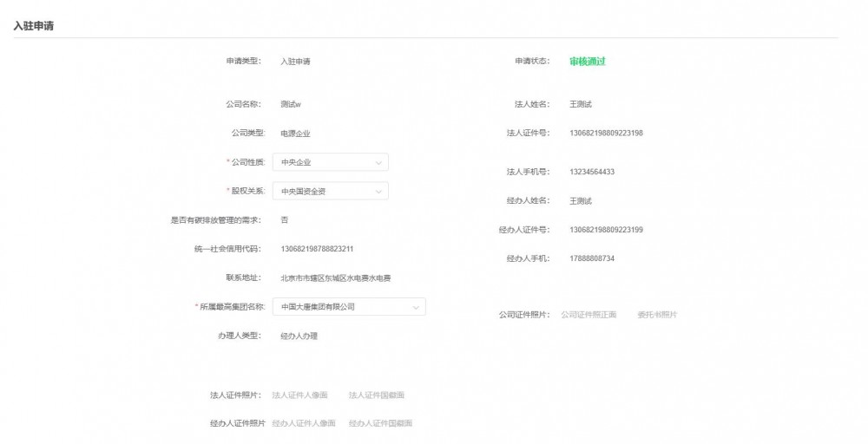Viewport: 868px width, 444px height.
Task: Open the 委托书照片 image
Action: tap(657, 315)
